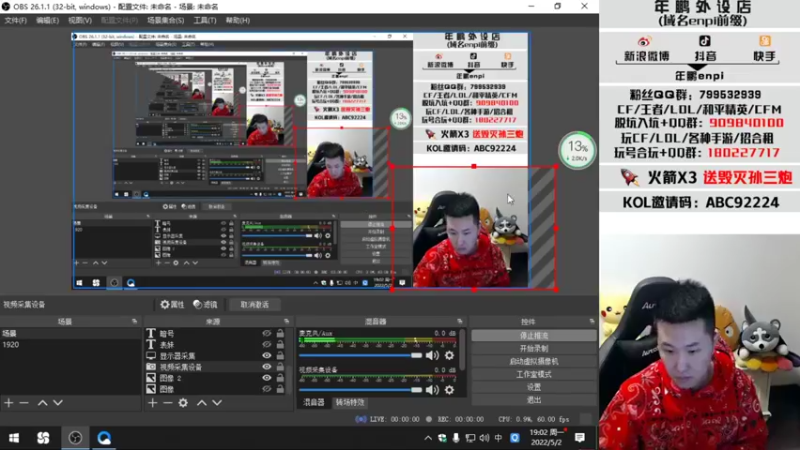
Task: Toggle lock on the 图像 2 source
Action: pos(280,378)
